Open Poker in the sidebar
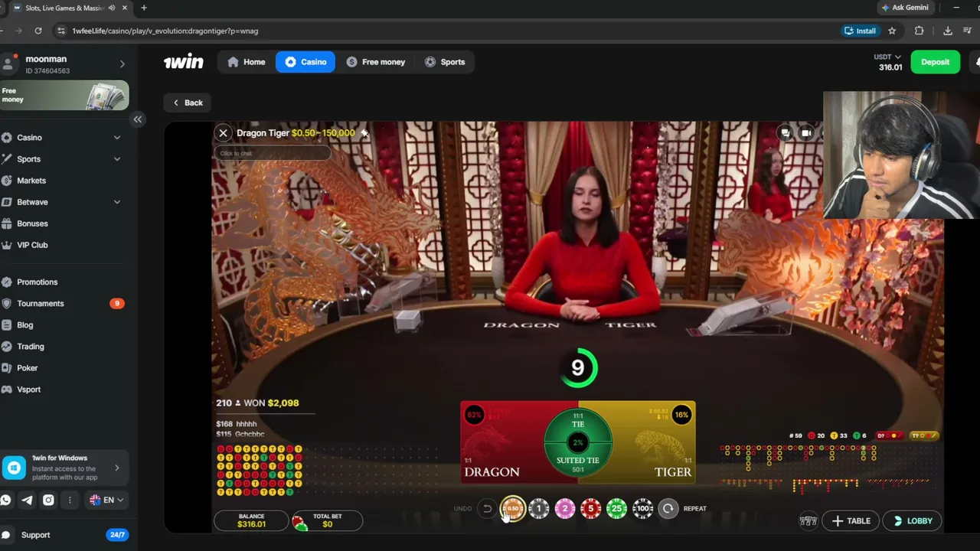The image size is (980, 551). point(28,368)
